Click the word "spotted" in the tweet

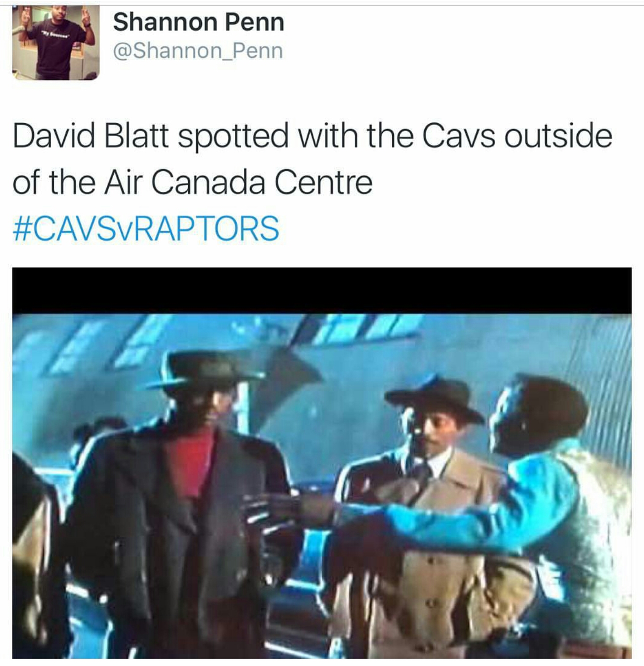233,136
